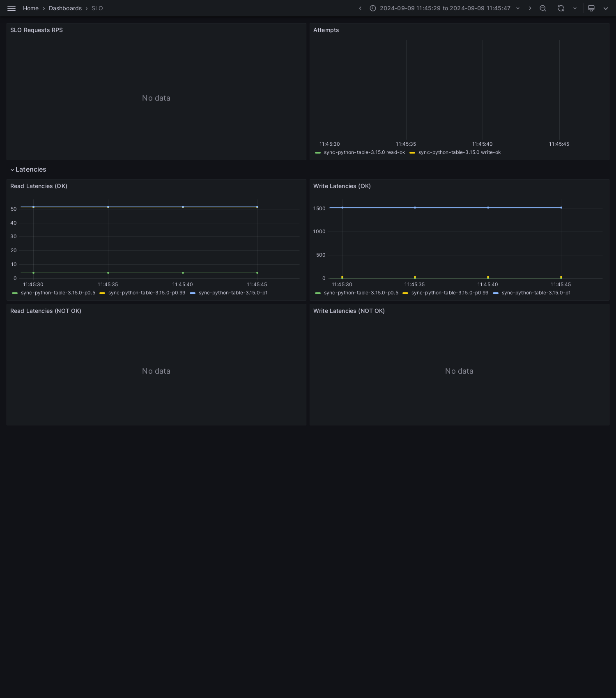Viewport: 616px width, 698px height.
Task: Click yellow p0.99 swatch in Read Latencies legend
Action: tap(102, 293)
